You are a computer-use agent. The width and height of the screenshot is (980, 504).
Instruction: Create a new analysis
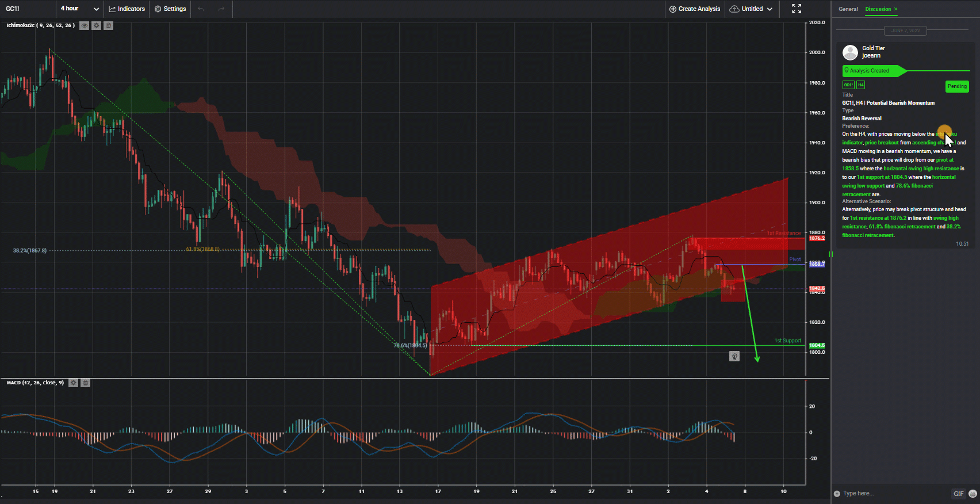[x=695, y=9]
